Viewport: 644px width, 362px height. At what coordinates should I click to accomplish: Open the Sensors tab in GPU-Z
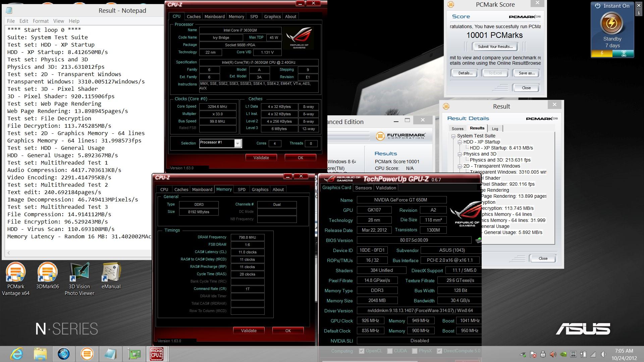(x=363, y=188)
